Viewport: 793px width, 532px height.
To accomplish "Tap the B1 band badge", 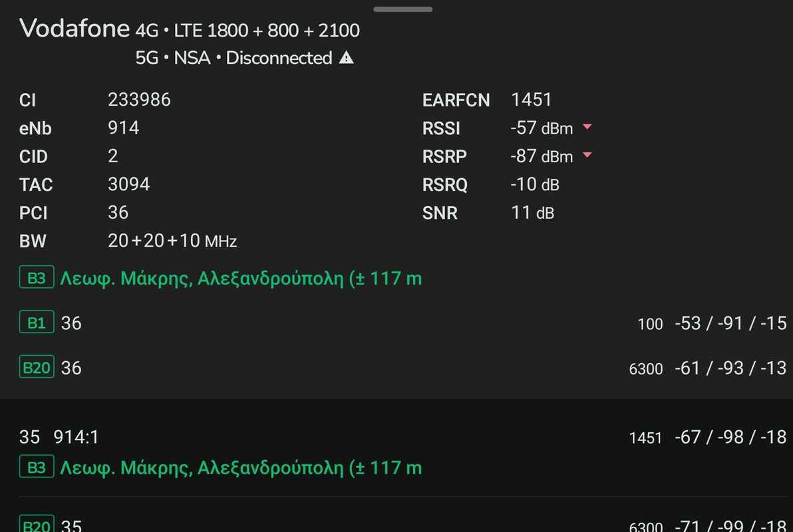I will coord(37,322).
